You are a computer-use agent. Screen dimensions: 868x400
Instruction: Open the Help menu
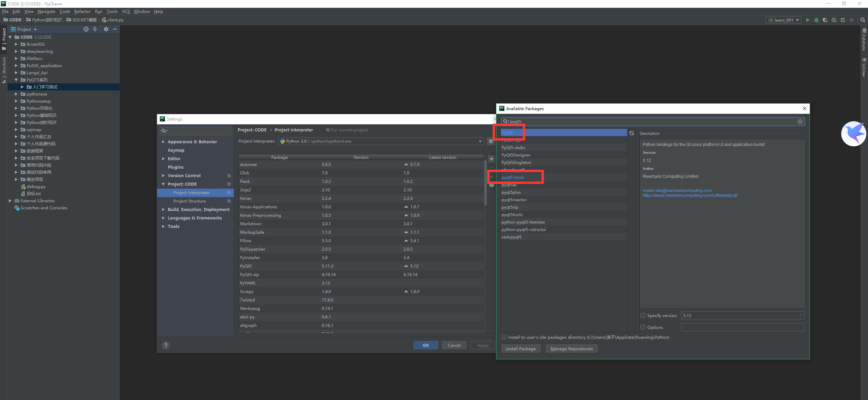coord(158,11)
